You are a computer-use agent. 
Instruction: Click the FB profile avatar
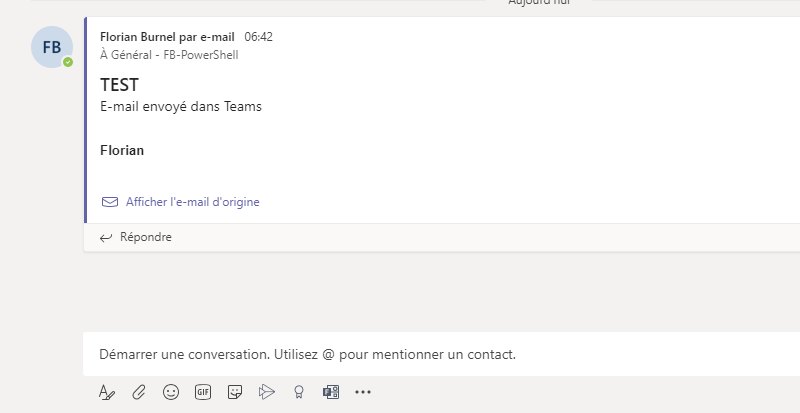pyautogui.click(x=51, y=47)
